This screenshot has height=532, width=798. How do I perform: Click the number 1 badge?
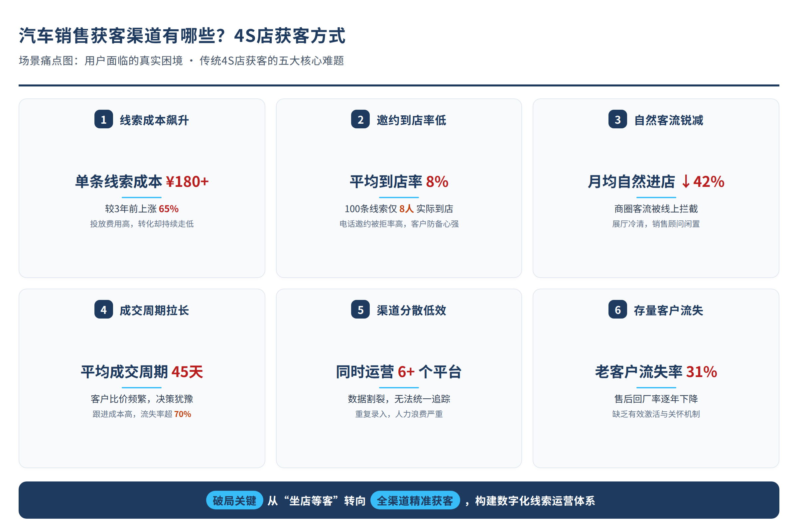103,119
